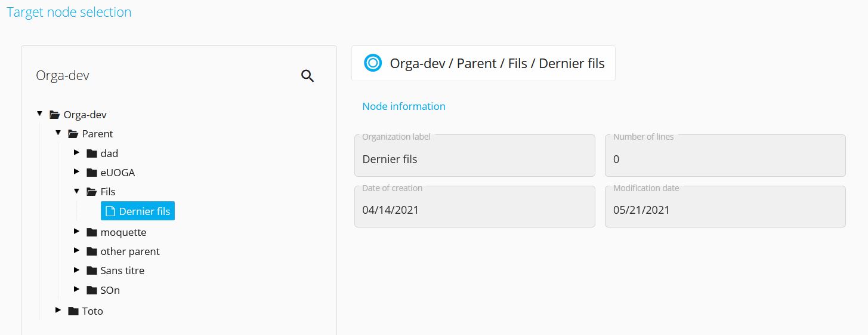
Task: Expand the SOn node arrow
Action: 76,289
